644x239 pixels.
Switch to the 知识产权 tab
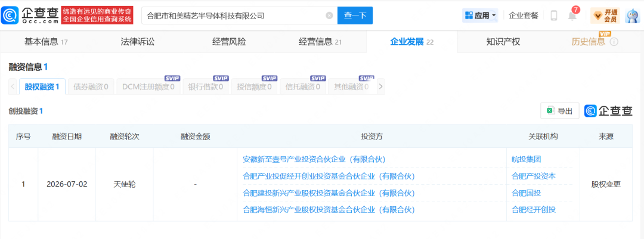[x=503, y=42]
